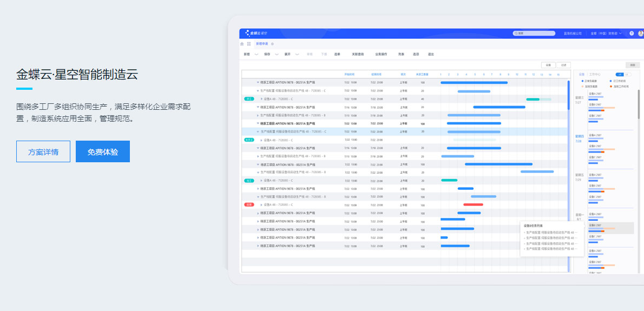Open the user avatar at header's right end

tap(641, 33)
